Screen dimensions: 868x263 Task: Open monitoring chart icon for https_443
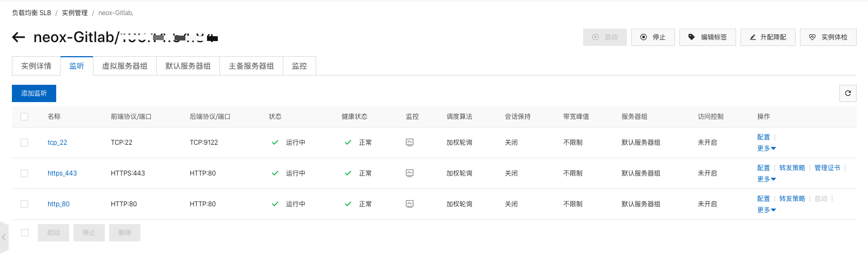[410, 173]
